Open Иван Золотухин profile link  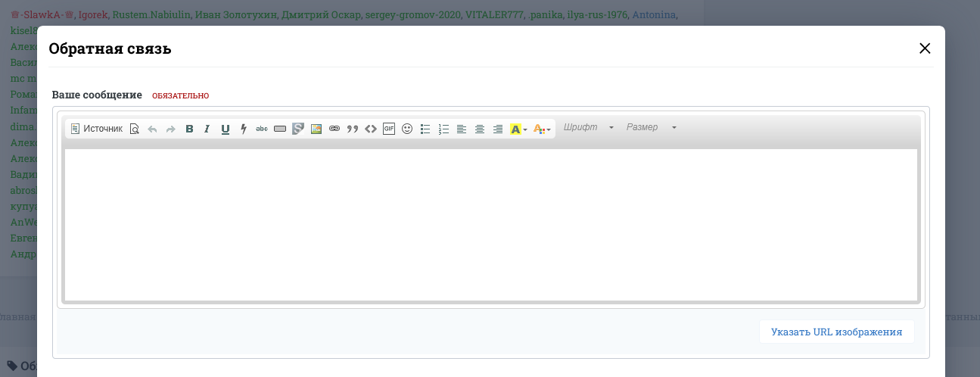coord(235,14)
